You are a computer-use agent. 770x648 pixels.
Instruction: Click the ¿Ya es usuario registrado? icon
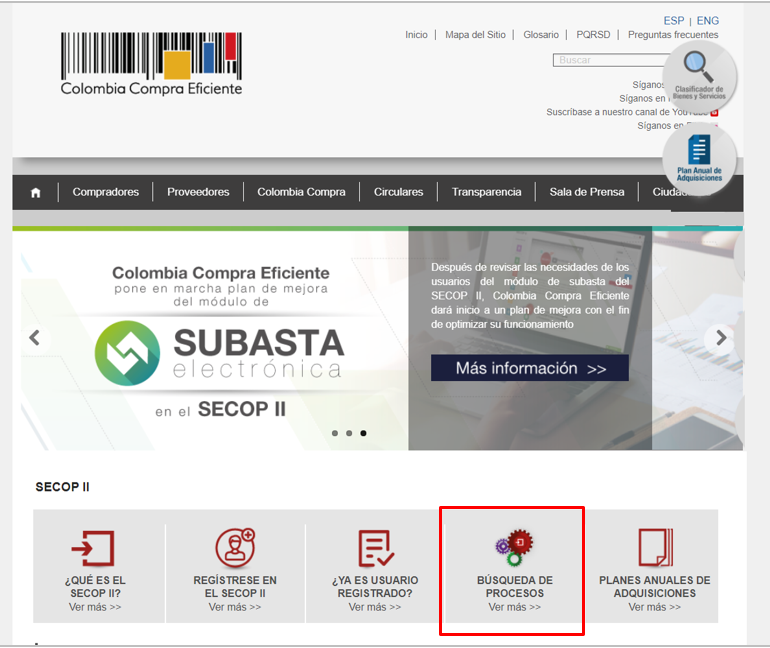(375, 548)
